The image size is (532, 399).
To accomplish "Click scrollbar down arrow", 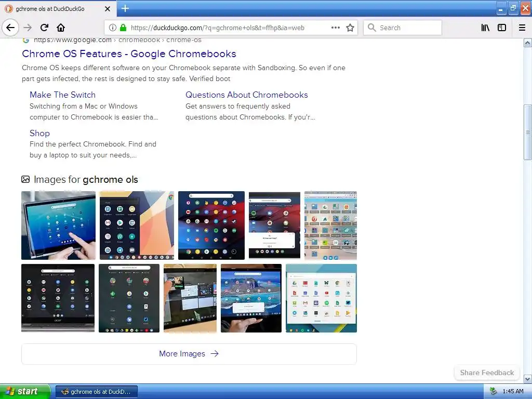I will pos(527,379).
